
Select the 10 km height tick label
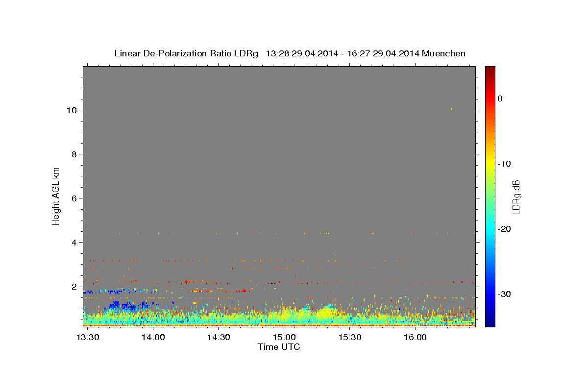[x=72, y=110]
